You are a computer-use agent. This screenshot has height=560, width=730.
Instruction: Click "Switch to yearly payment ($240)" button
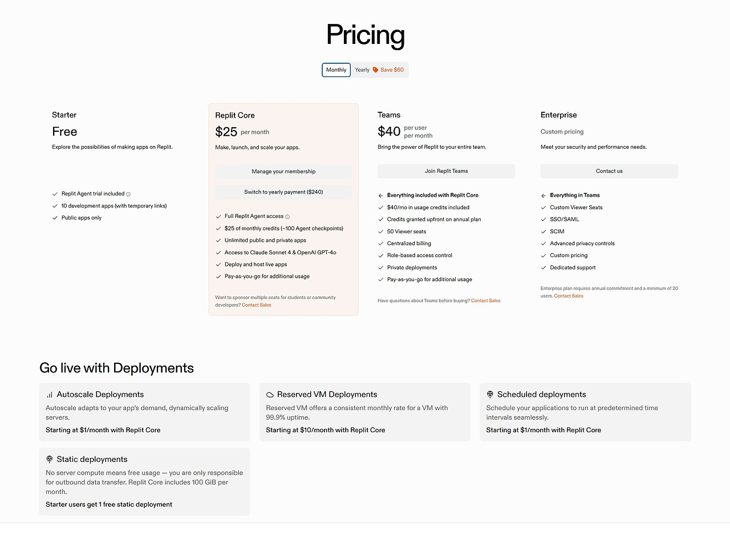point(283,192)
